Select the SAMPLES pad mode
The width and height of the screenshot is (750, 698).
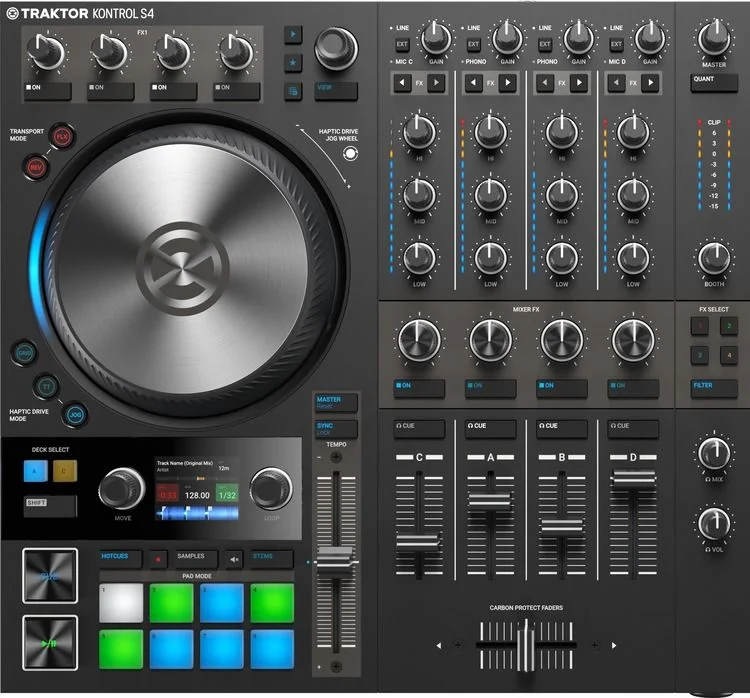point(196,559)
